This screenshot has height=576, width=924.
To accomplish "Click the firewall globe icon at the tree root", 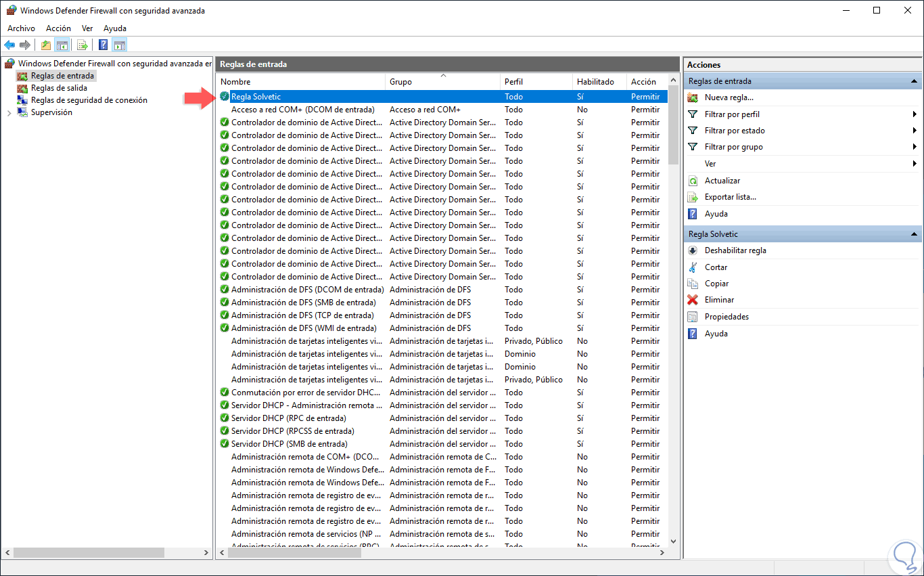I will [x=9, y=64].
